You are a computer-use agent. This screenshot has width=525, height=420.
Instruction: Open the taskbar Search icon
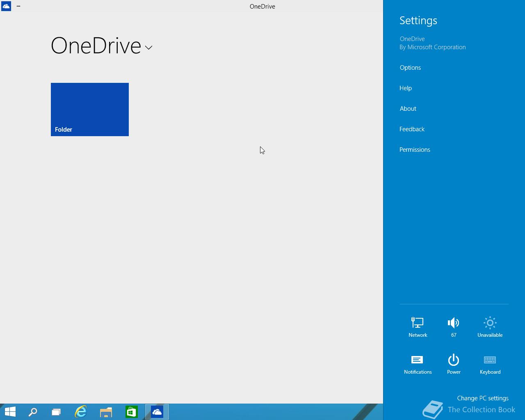32,412
